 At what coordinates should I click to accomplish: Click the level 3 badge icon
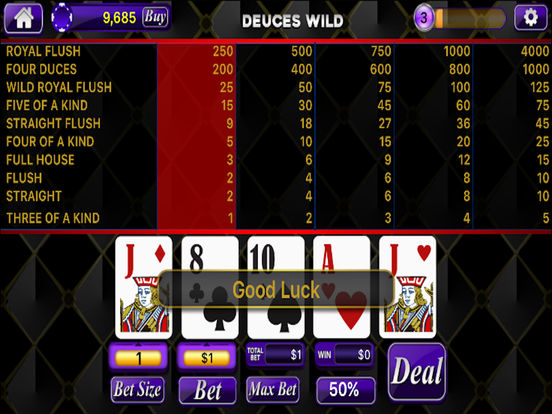tap(424, 17)
